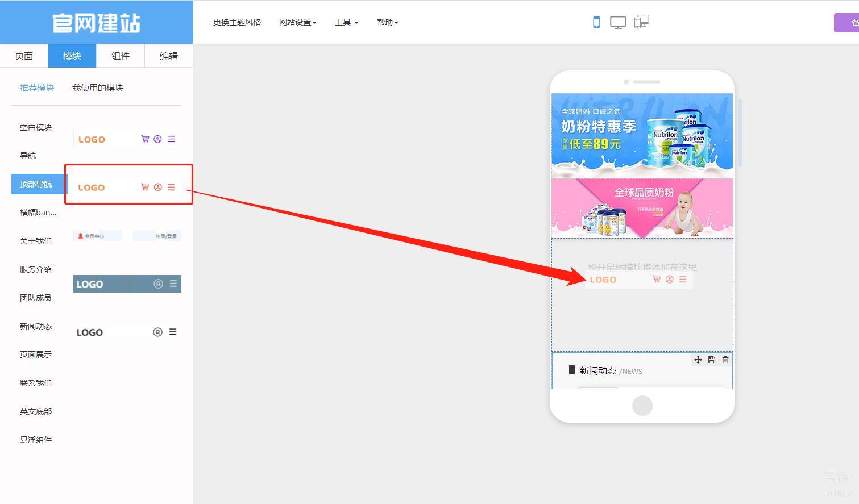
Task: Select the responsive multi-device preview icon
Action: pos(641,22)
